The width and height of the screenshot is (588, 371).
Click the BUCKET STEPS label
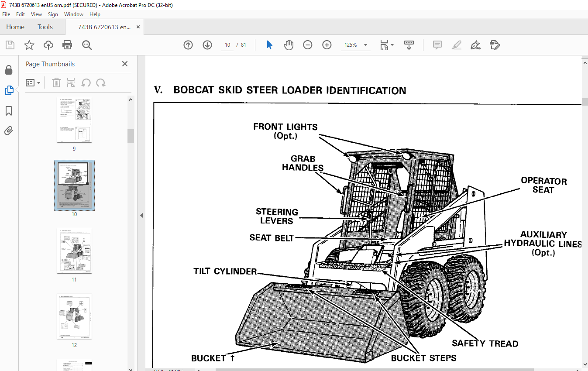coord(423,358)
